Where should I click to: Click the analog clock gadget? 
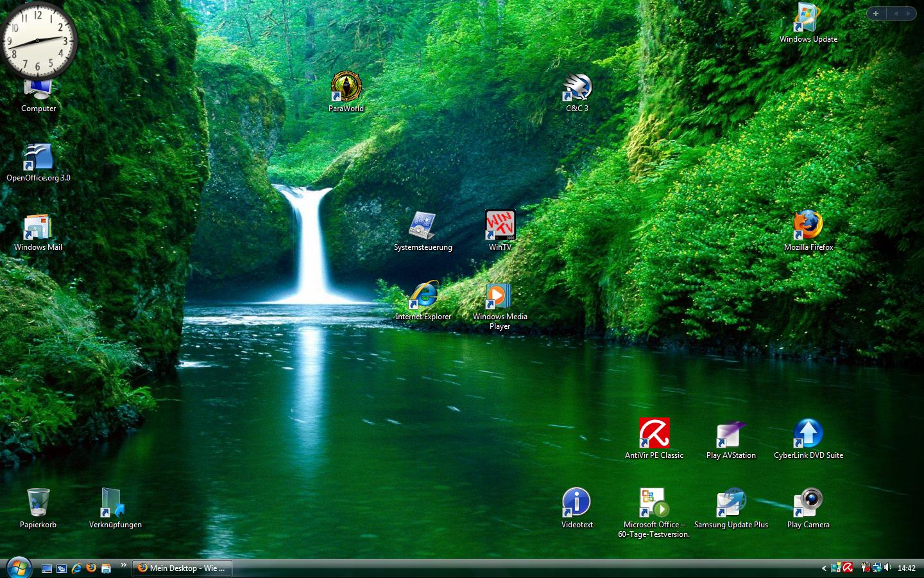click(38, 40)
